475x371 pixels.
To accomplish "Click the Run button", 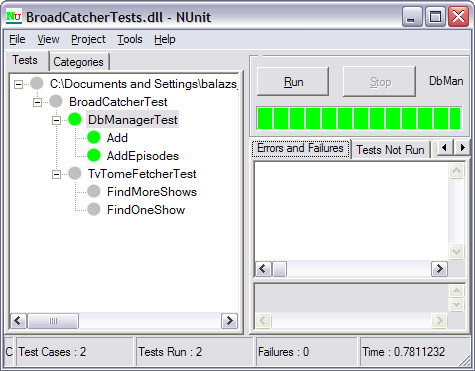I will click(293, 82).
